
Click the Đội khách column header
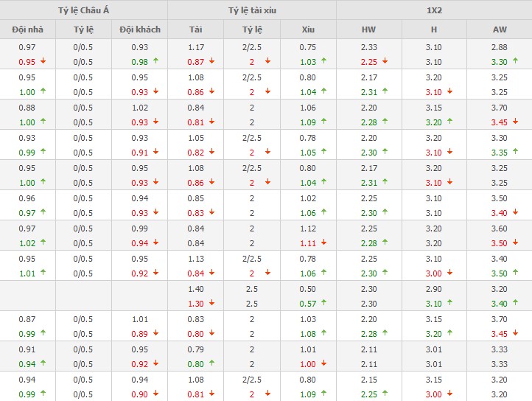(140, 29)
